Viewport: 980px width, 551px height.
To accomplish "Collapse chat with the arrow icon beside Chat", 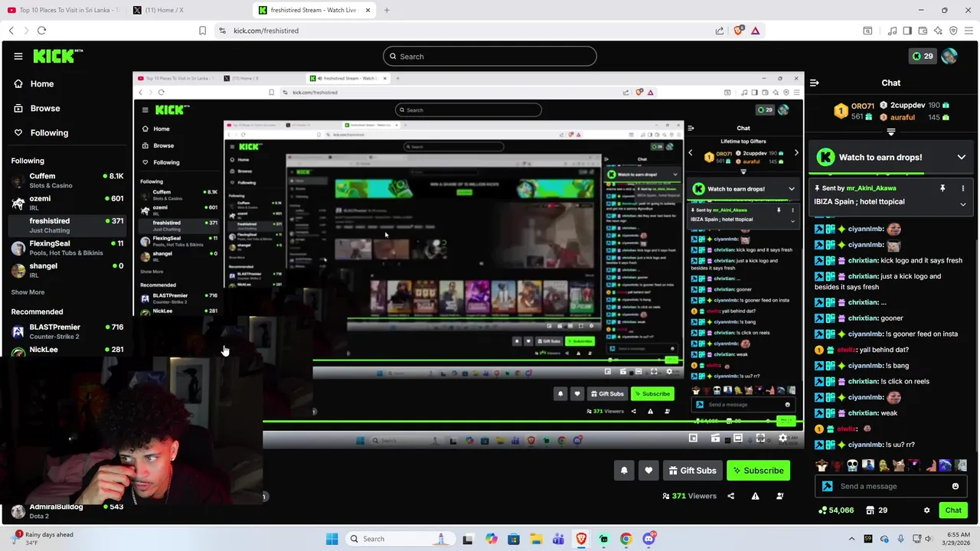I will tap(815, 83).
